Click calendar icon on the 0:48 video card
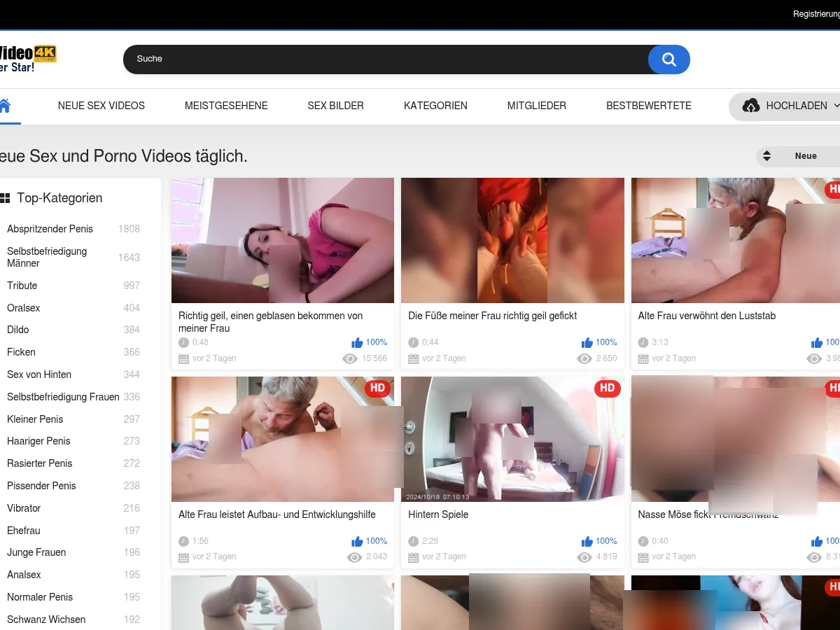840x630 pixels. [183, 359]
